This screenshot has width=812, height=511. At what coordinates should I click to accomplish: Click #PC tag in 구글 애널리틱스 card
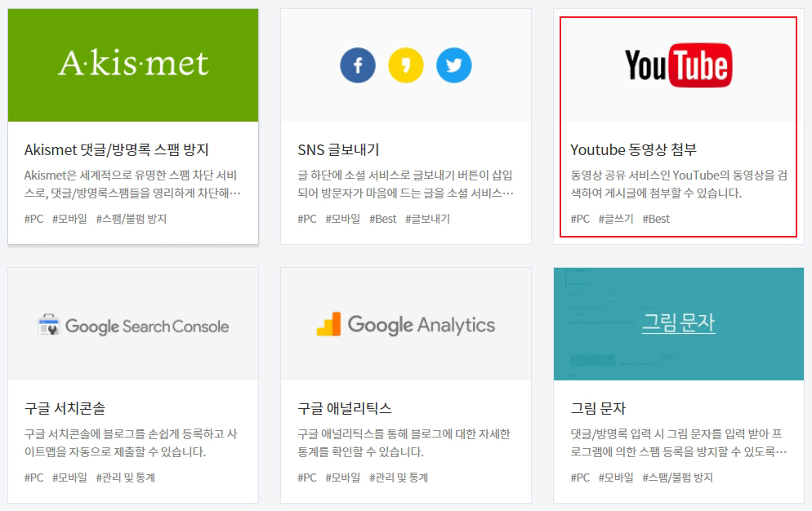pyautogui.click(x=307, y=478)
